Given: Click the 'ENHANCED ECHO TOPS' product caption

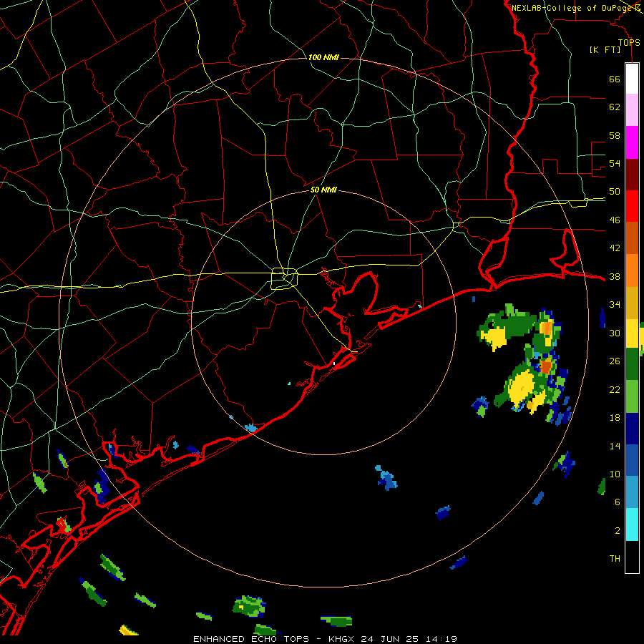Looking at the screenshot, I should pyautogui.click(x=251, y=639).
